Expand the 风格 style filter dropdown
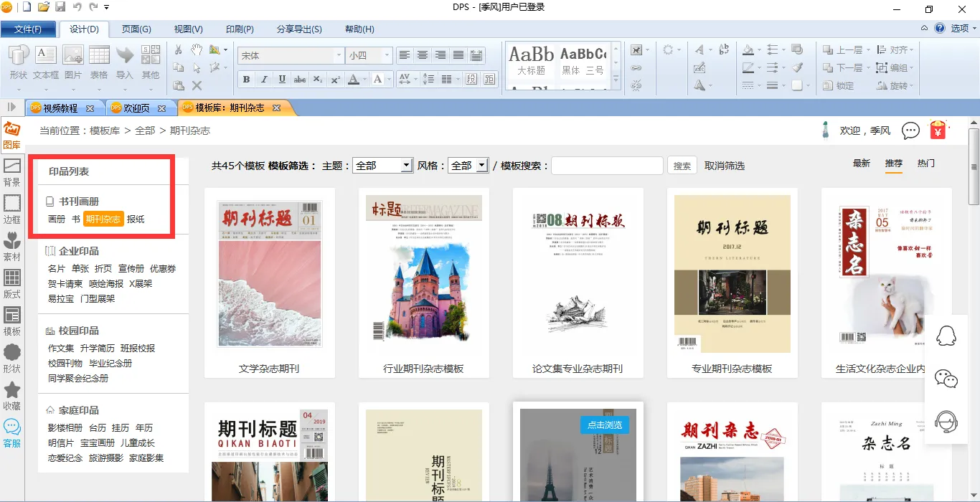The height and width of the screenshot is (502, 980). 481,166
